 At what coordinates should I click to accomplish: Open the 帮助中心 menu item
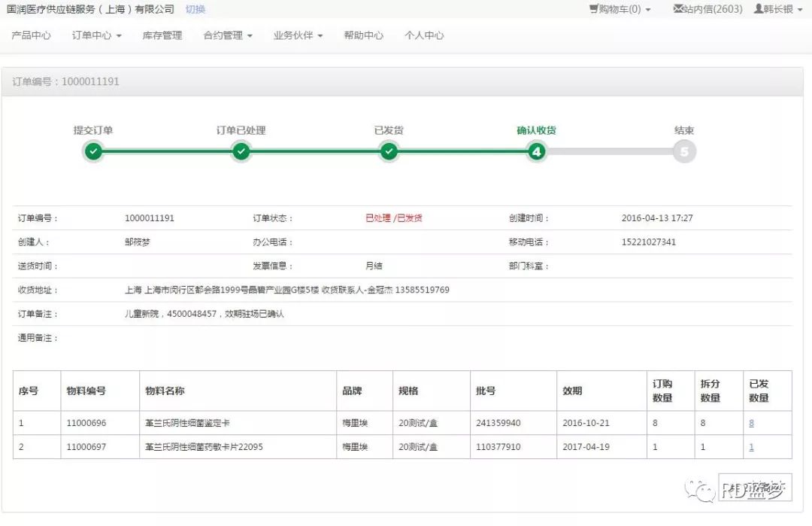[363, 35]
